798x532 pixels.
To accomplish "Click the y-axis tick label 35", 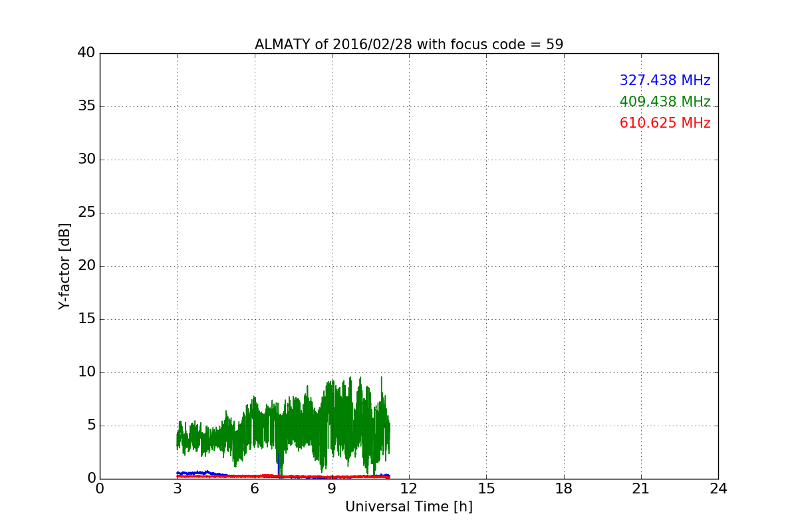I will coord(86,106).
